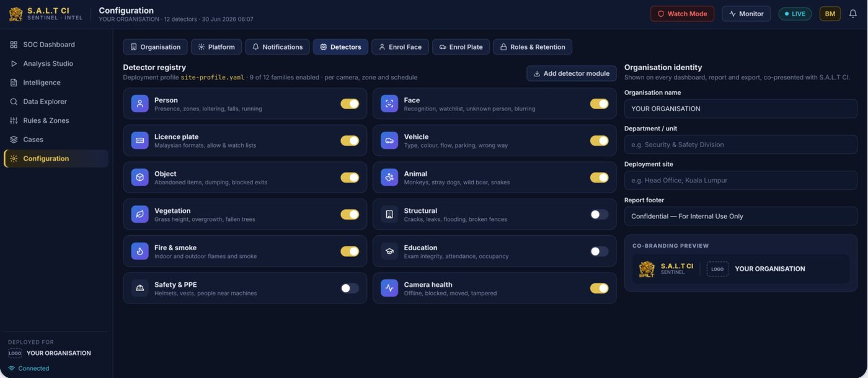This screenshot has height=378, width=868.
Task: Click the Licence plate detector icon
Action: point(139,140)
